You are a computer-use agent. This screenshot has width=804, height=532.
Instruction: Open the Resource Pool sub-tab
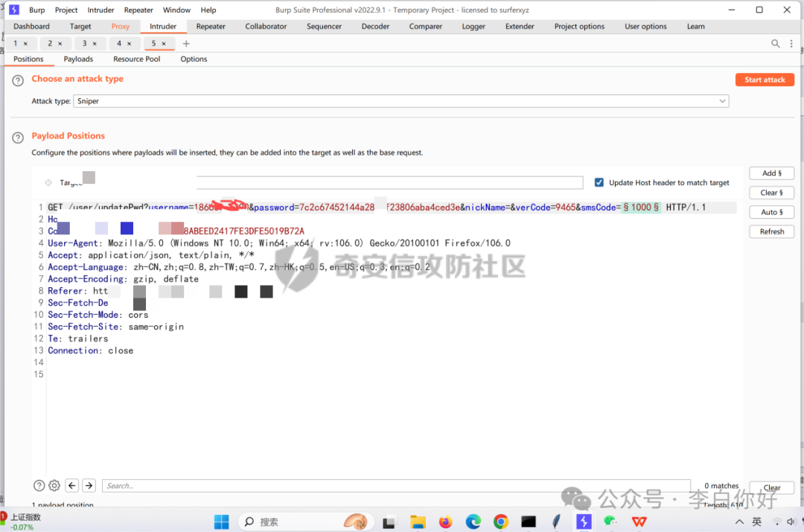[x=136, y=59]
